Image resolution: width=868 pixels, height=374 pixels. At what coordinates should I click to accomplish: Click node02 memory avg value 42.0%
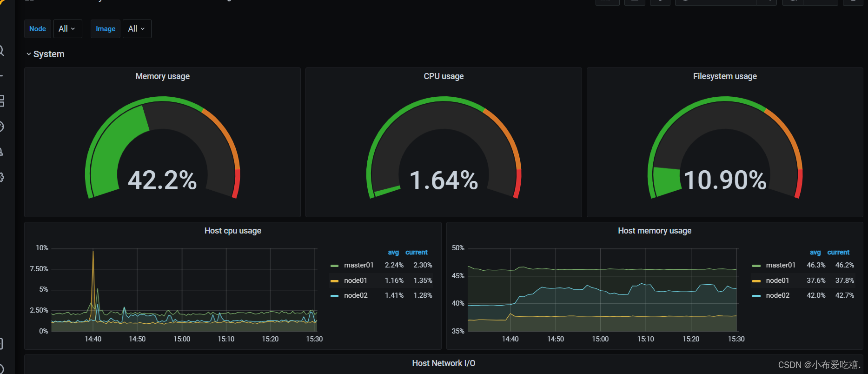click(816, 295)
